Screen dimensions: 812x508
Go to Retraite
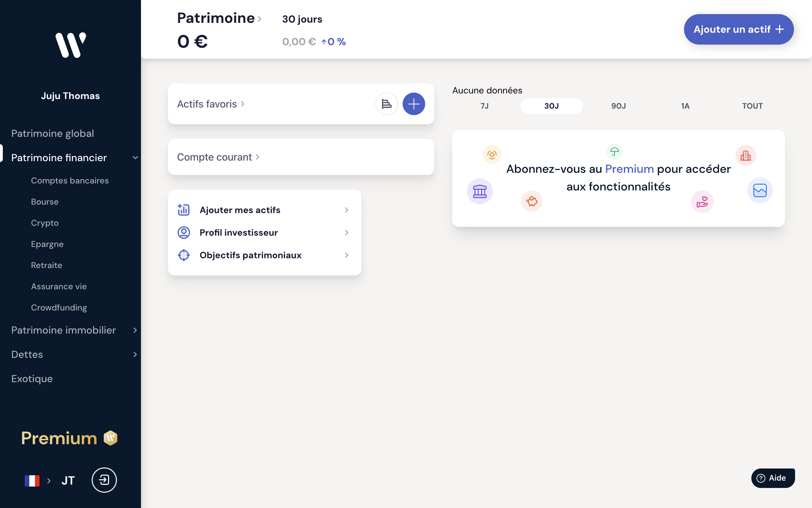click(x=46, y=265)
